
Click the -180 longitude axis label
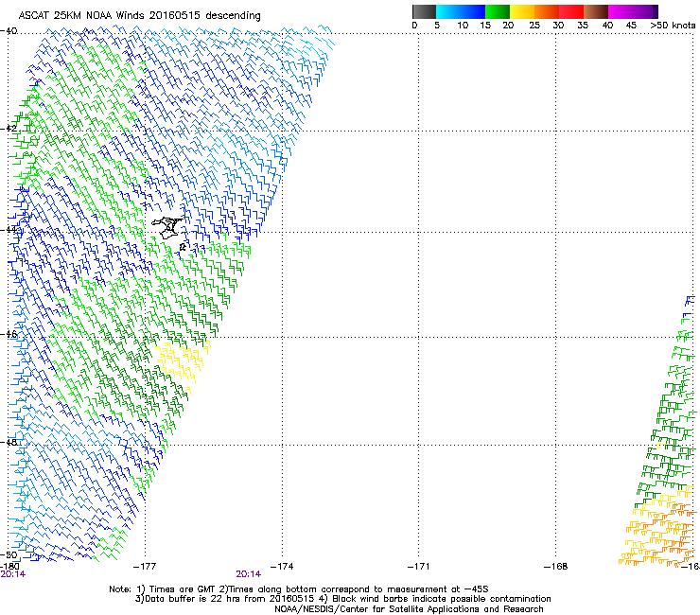pos(9,566)
